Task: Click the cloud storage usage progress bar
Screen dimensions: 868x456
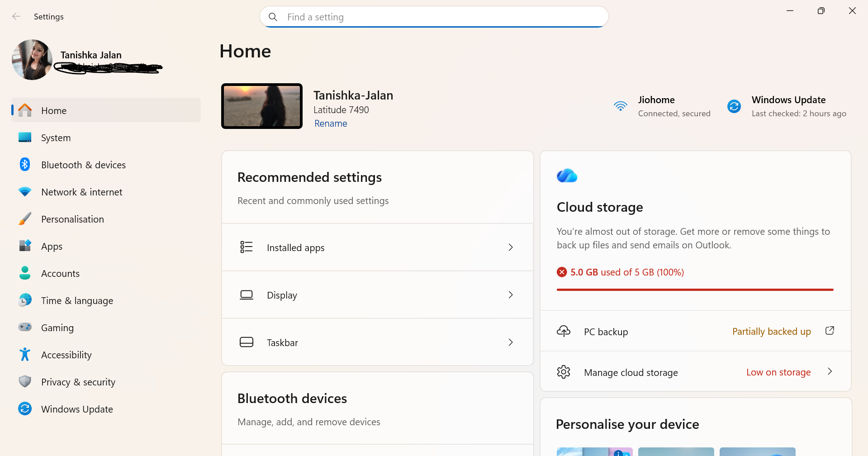Action: (695, 290)
